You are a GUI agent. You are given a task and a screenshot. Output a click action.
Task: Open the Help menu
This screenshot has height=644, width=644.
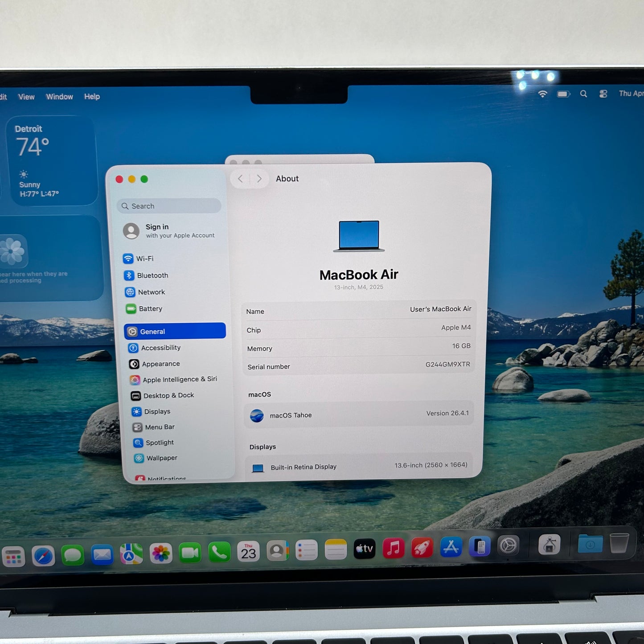coord(92,96)
